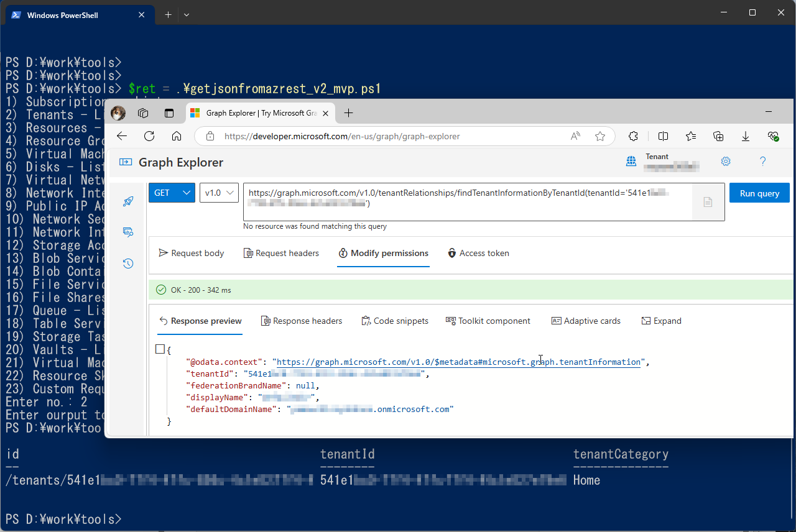This screenshot has width=796, height=532.
Task: Click the share query icon beside URL box
Action: tap(708, 202)
